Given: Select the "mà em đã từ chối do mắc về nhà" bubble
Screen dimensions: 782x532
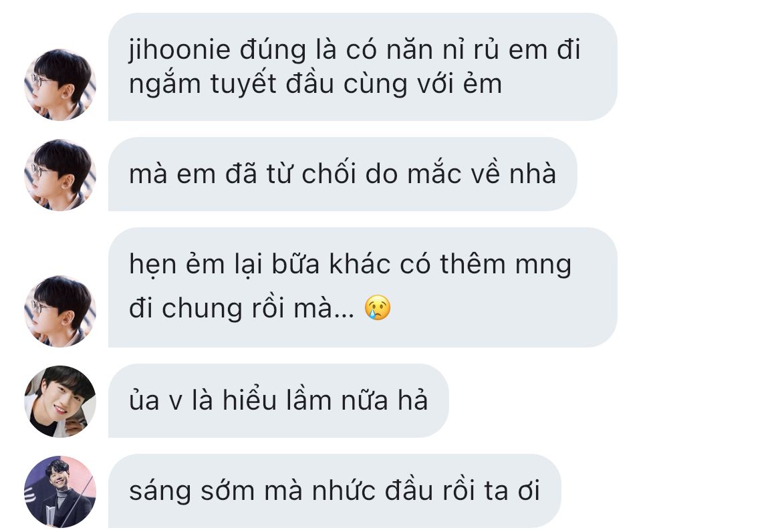Looking at the screenshot, I should (343, 174).
